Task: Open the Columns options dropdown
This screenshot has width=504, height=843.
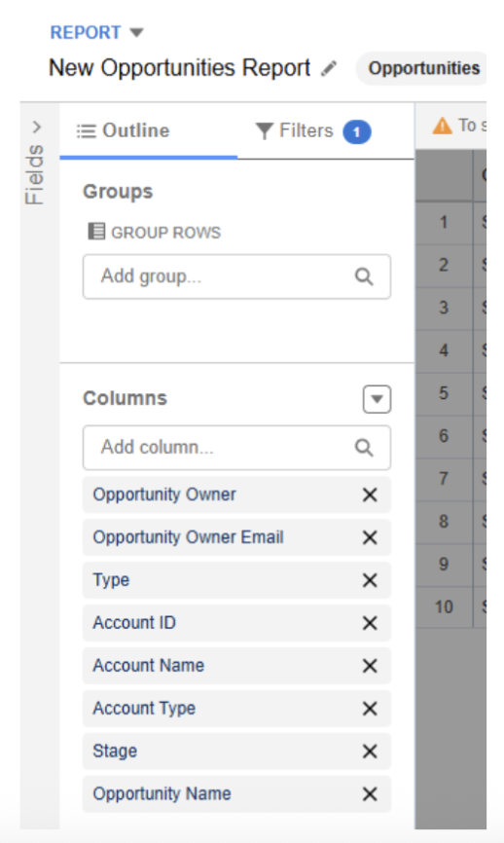Action: coord(377,399)
